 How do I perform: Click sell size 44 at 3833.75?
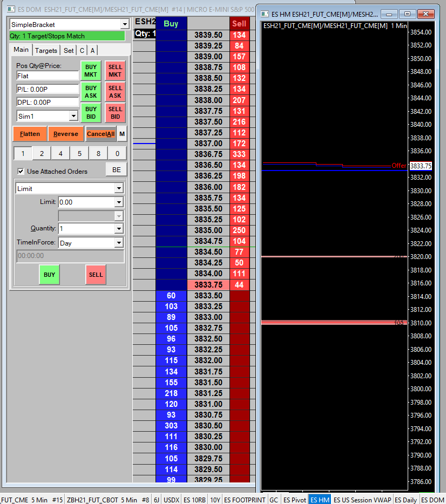pyautogui.click(x=239, y=285)
